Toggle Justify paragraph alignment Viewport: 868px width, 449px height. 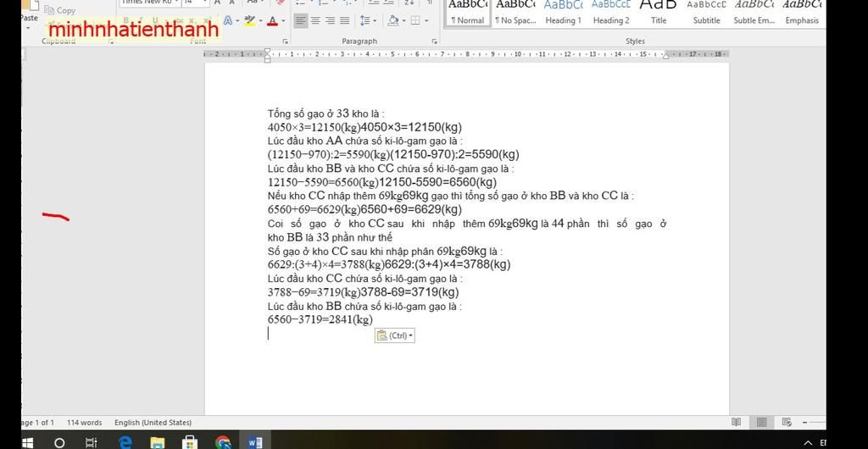(344, 21)
